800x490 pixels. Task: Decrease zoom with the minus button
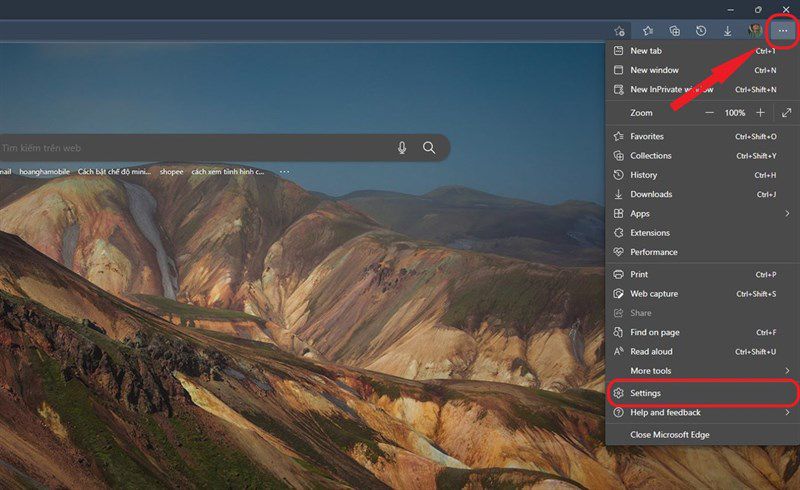[x=709, y=112]
